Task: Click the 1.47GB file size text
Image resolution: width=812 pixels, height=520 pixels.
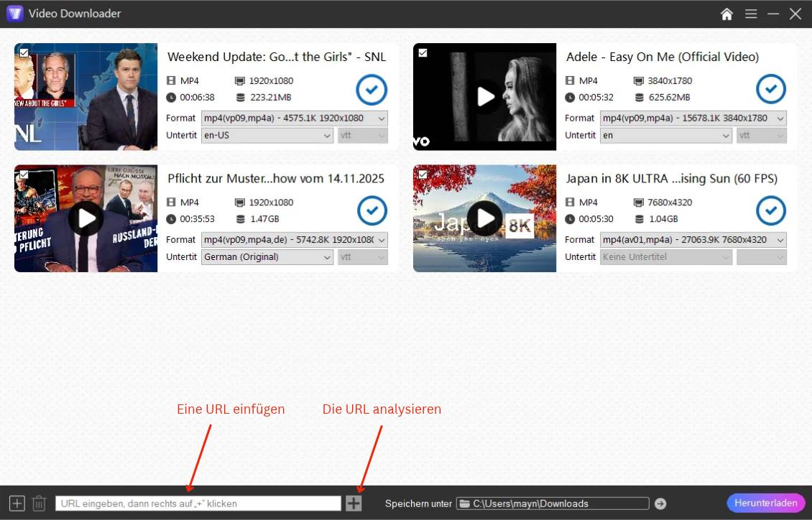Action: [264, 219]
